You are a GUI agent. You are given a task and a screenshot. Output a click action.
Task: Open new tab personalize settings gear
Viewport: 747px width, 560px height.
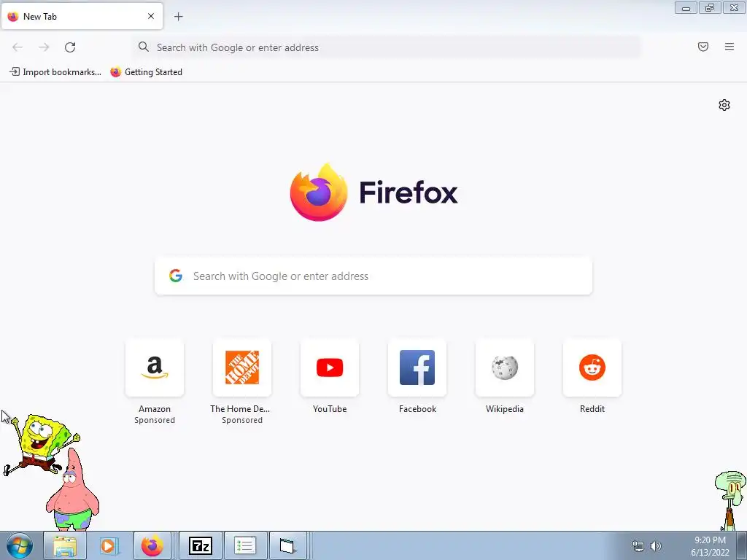pos(724,105)
